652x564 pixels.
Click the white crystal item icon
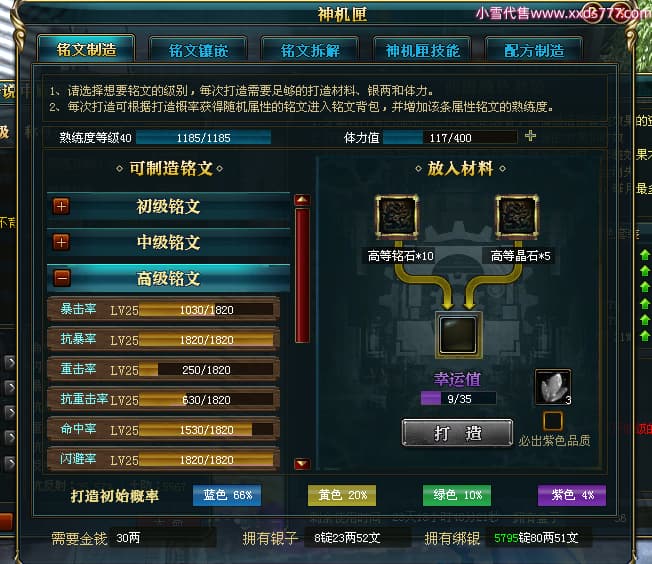pyautogui.click(x=553, y=387)
